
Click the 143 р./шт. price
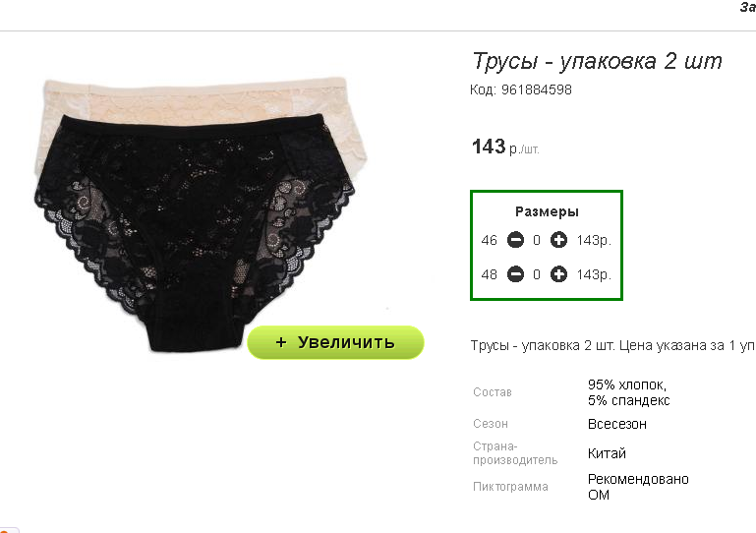coord(505,147)
